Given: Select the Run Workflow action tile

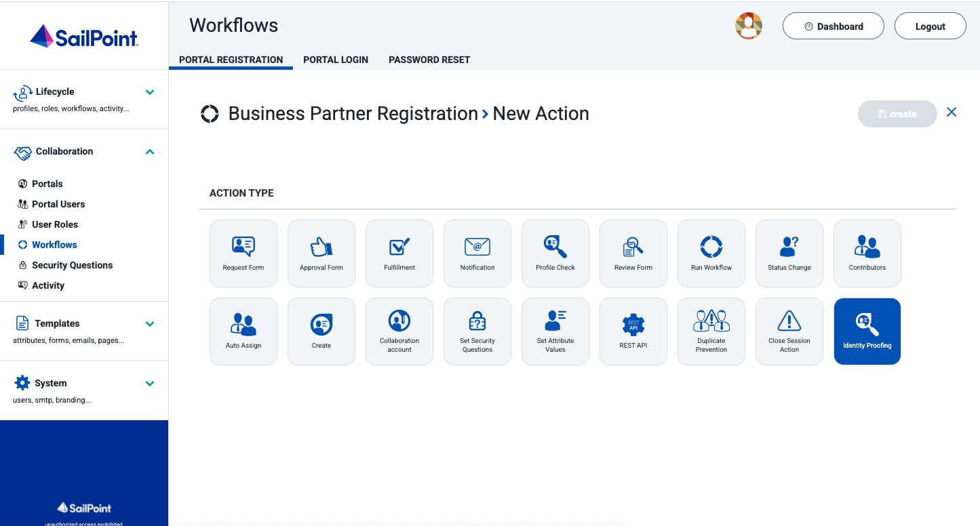Looking at the screenshot, I should point(711,253).
